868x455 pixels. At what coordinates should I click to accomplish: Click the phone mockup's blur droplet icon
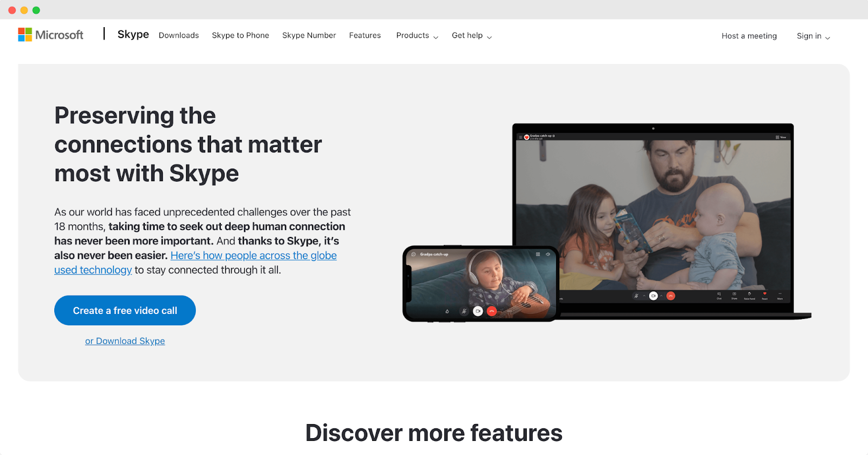point(447,311)
